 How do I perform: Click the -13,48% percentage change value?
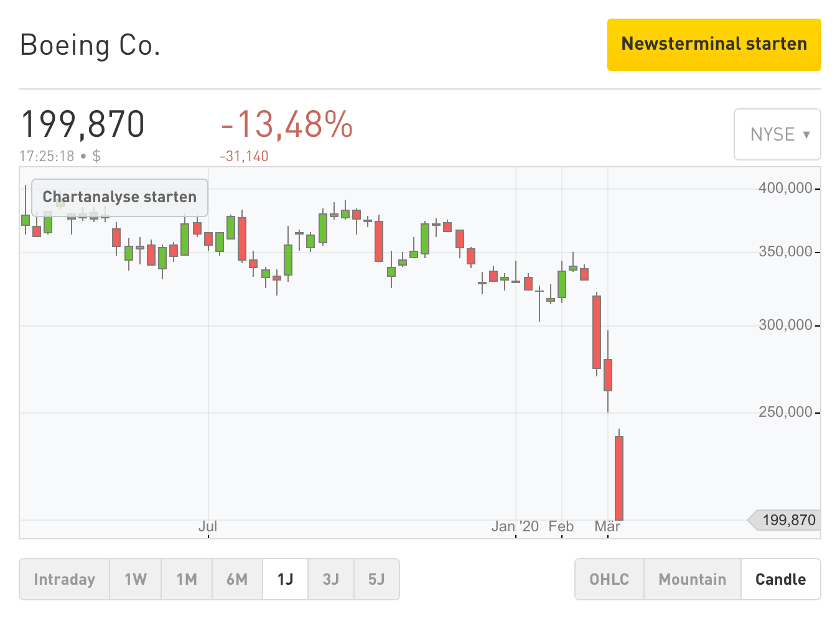[287, 124]
